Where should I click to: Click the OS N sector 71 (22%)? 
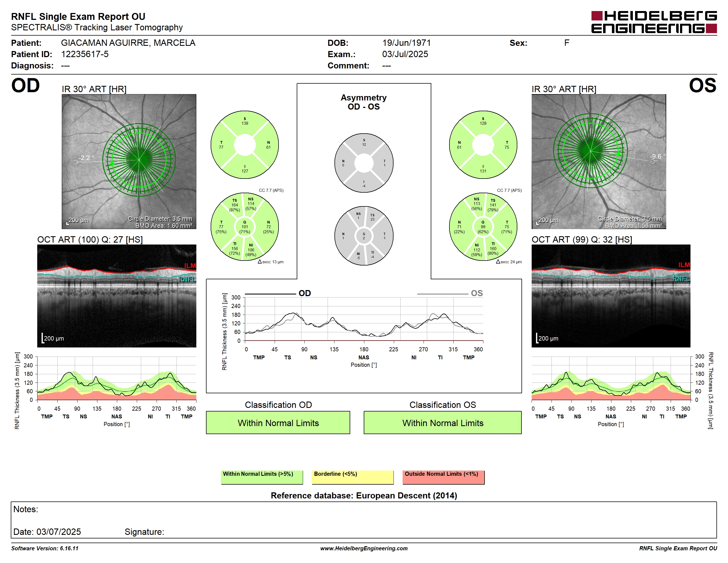coord(459,227)
